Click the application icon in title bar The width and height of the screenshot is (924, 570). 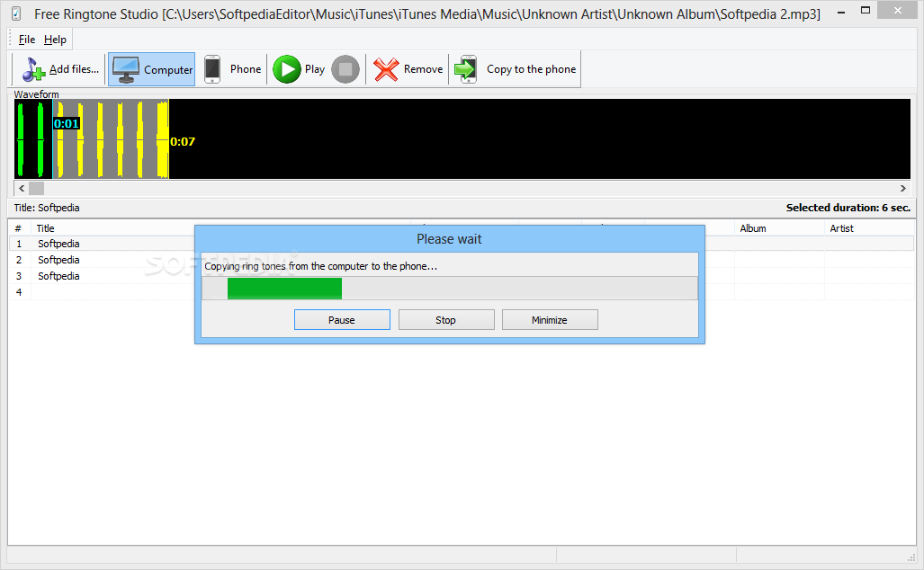(x=16, y=13)
